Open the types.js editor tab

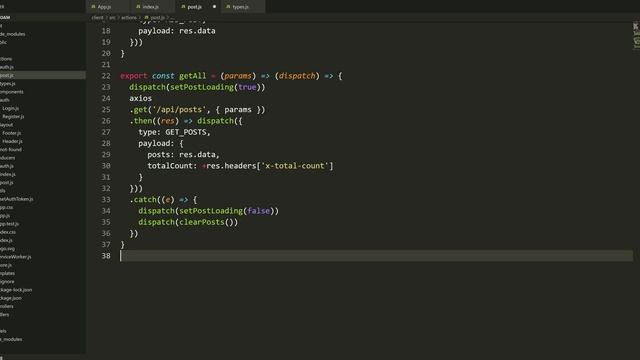[x=243, y=7]
